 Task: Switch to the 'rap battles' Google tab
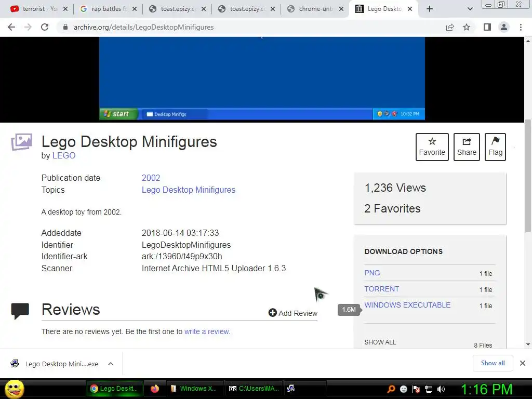coord(108,9)
